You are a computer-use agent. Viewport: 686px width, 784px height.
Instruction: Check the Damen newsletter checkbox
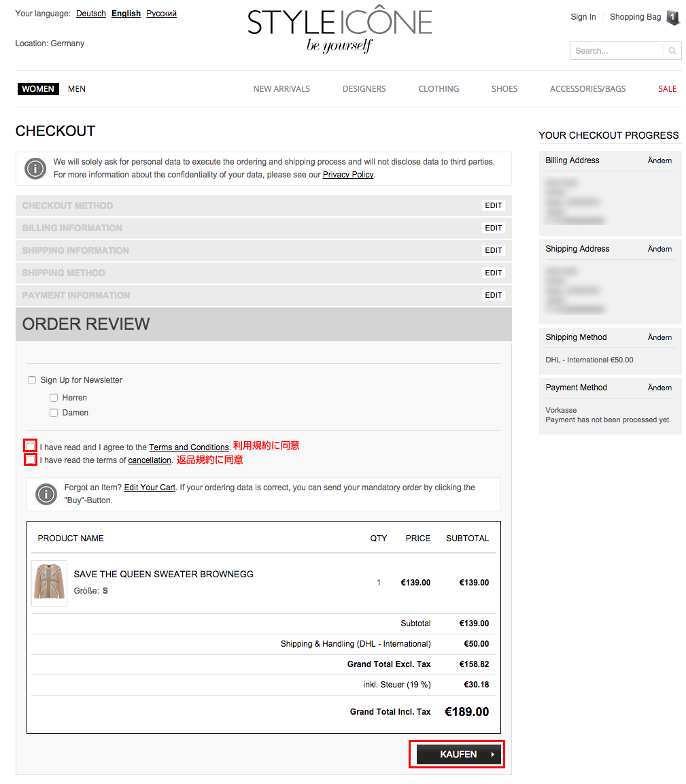pyautogui.click(x=54, y=413)
